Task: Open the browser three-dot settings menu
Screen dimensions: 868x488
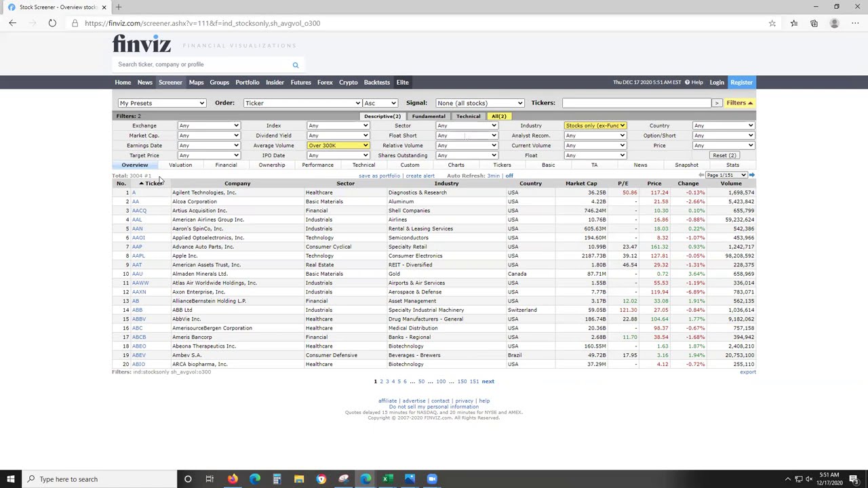Action: coord(855,23)
